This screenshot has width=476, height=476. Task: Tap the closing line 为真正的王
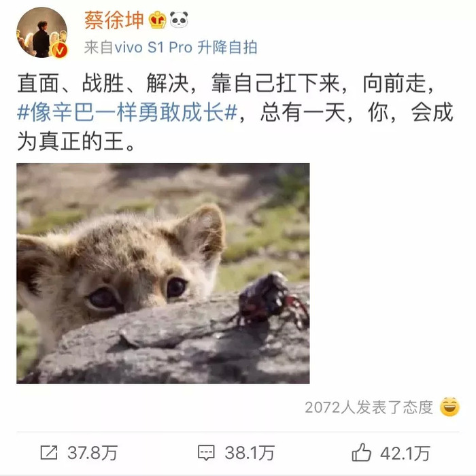pyautogui.click(x=76, y=141)
